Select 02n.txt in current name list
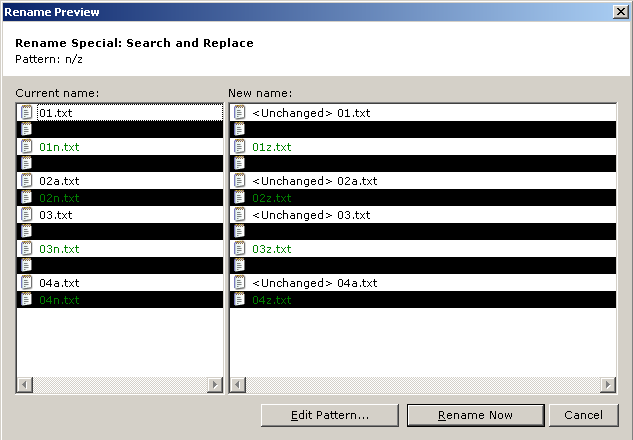The width and height of the screenshot is (633, 440). (59, 198)
